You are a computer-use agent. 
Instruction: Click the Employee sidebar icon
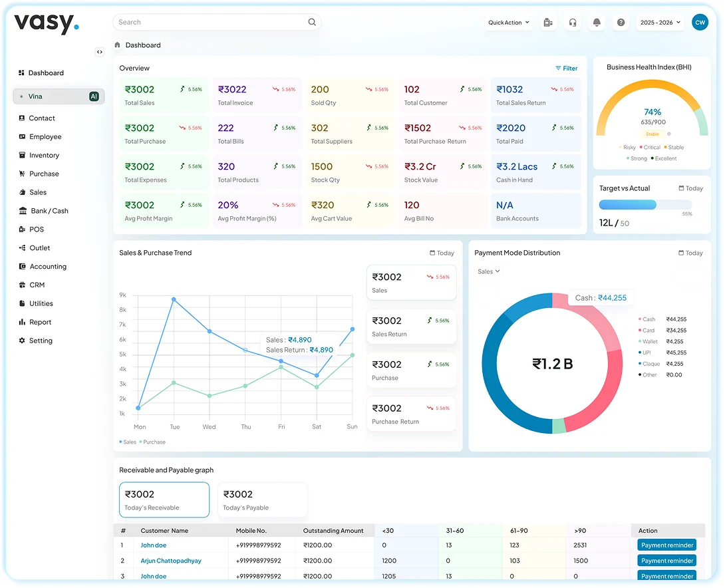(22, 136)
